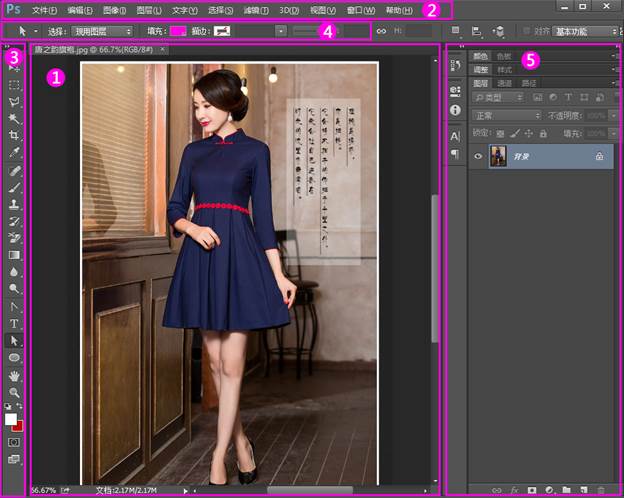624x498 pixels.
Task: Select the Ellipse shape tool
Action: coord(14,357)
